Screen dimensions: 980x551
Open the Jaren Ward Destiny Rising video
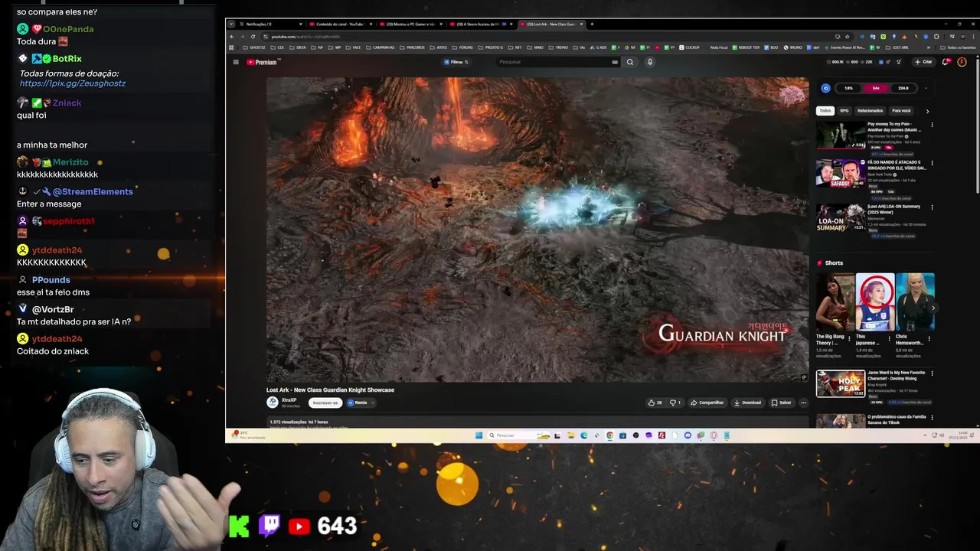841,384
